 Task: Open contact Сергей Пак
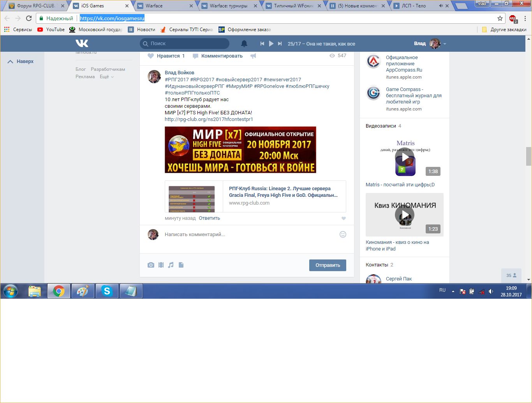[399, 279]
